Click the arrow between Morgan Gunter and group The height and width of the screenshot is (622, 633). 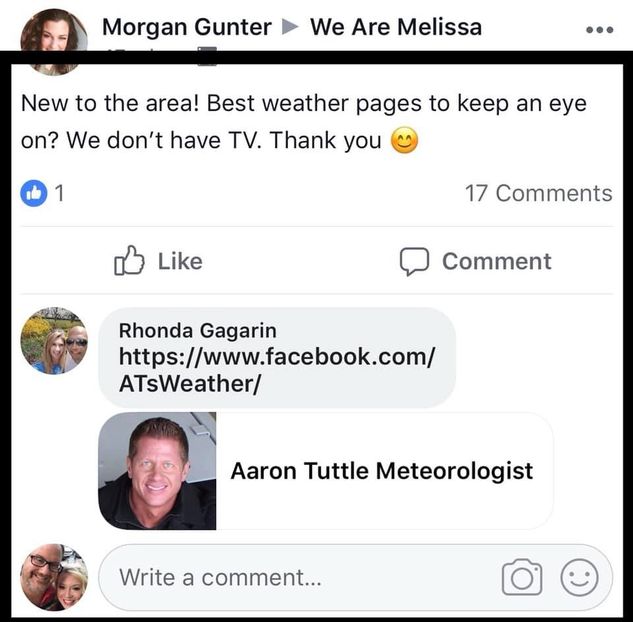[x=290, y=27]
